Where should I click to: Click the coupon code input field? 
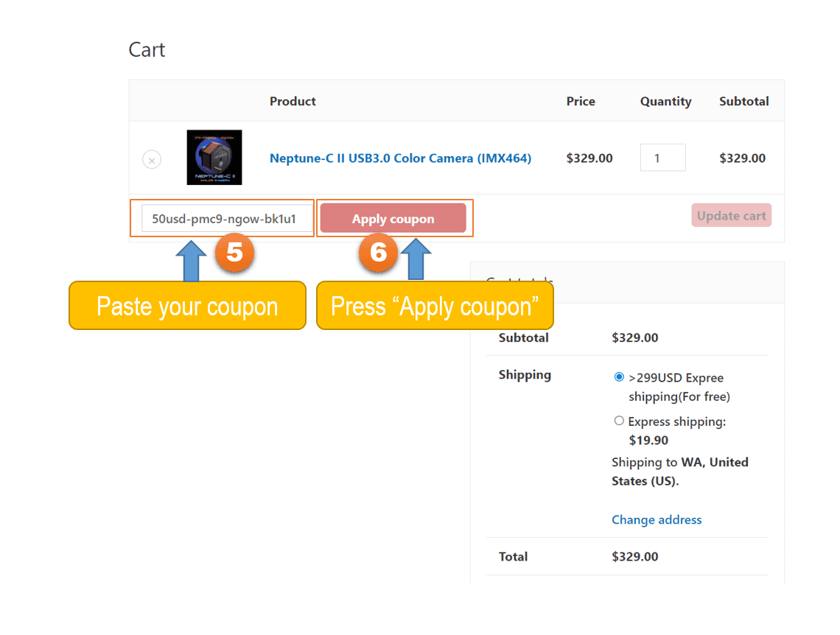coord(223,217)
